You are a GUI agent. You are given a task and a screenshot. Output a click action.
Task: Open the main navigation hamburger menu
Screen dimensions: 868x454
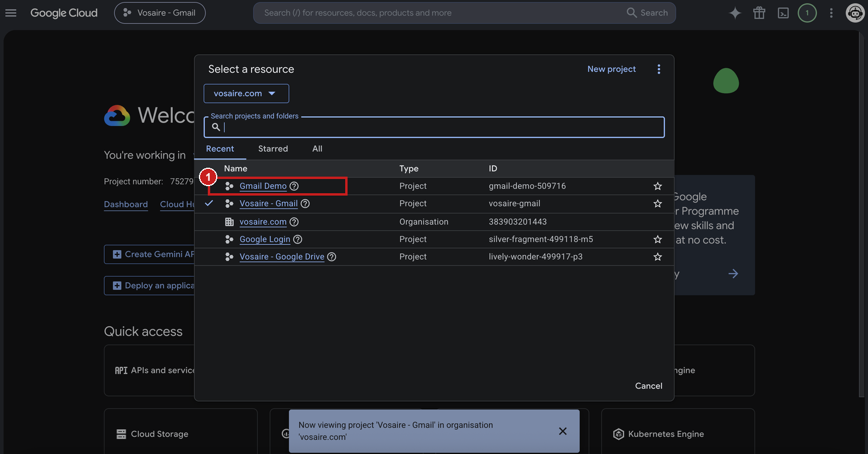[x=11, y=12]
